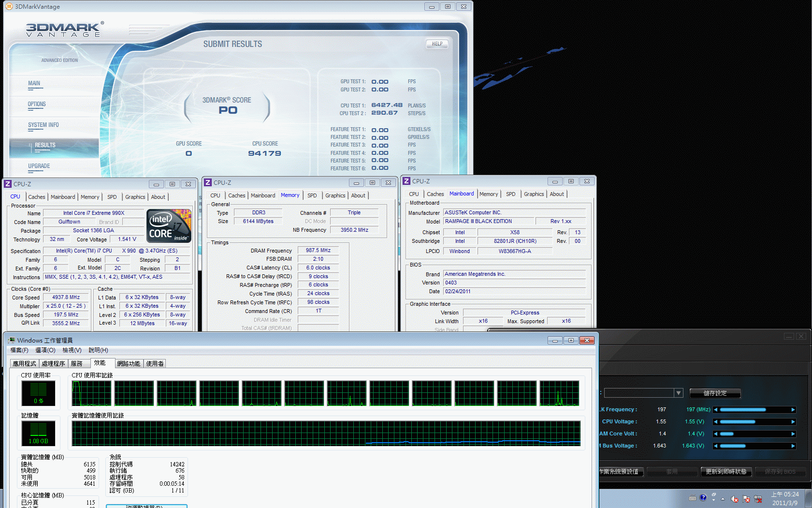Open the TurboV profile dropdown arrow
This screenshot has width=812, height=508.
click(x=679, y=393)
